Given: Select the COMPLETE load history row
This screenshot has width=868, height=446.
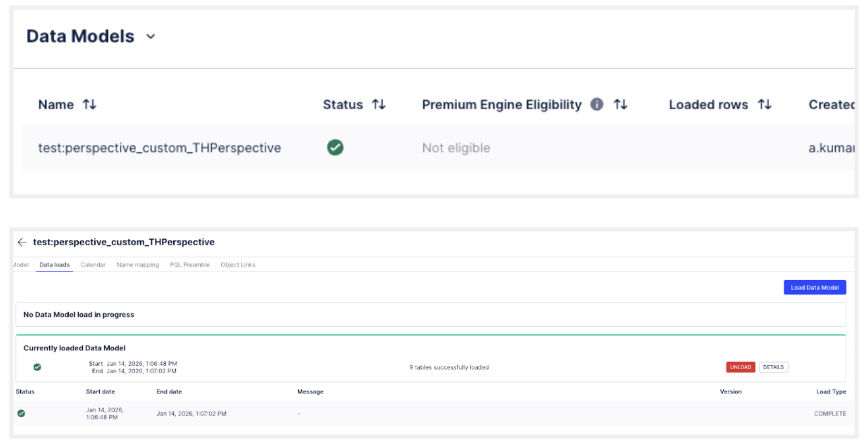Looking at the screenshot, I should tap(431, 413).
